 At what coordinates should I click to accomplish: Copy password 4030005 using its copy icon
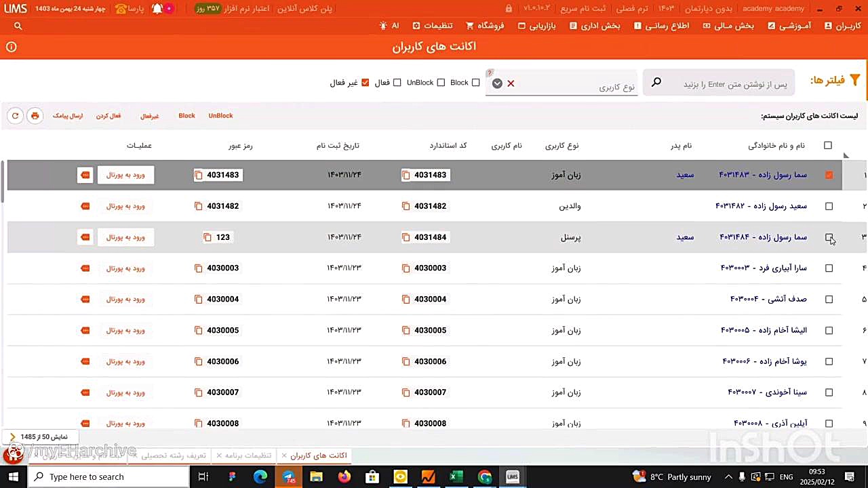click(x=198, y=331)
